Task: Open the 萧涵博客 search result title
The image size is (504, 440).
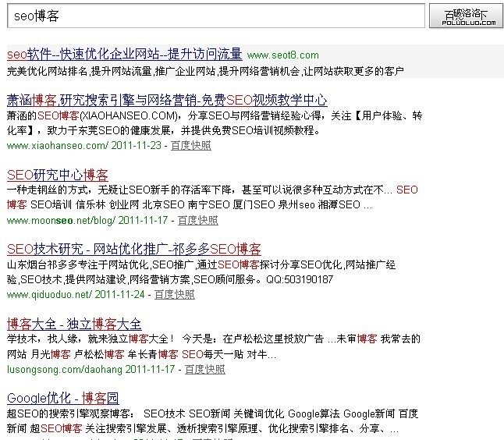Action: coord(166,100)
